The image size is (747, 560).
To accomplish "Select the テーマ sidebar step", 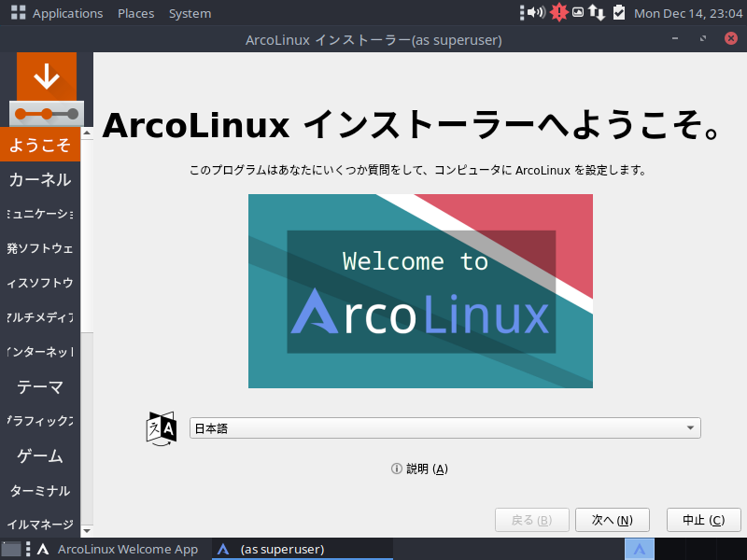I will click(40, 386).
